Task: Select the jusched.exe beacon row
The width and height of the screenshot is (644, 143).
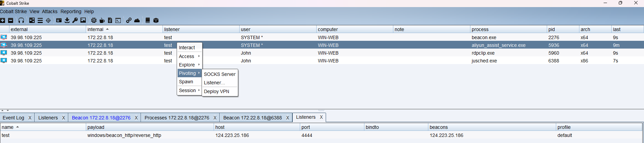Action: 484,61
